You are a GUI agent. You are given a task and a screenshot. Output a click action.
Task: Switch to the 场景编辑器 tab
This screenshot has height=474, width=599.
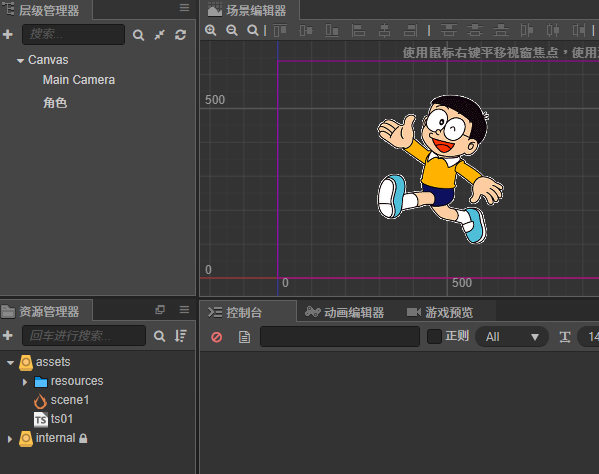coord(250,10)
